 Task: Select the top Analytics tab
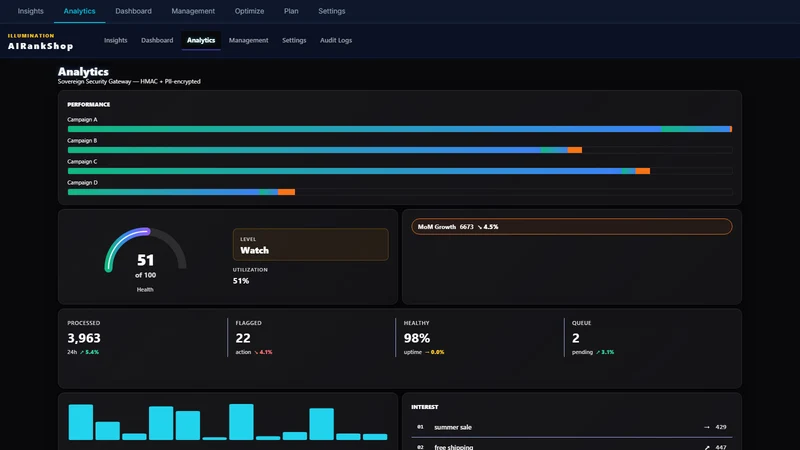[x=79, y=11]
